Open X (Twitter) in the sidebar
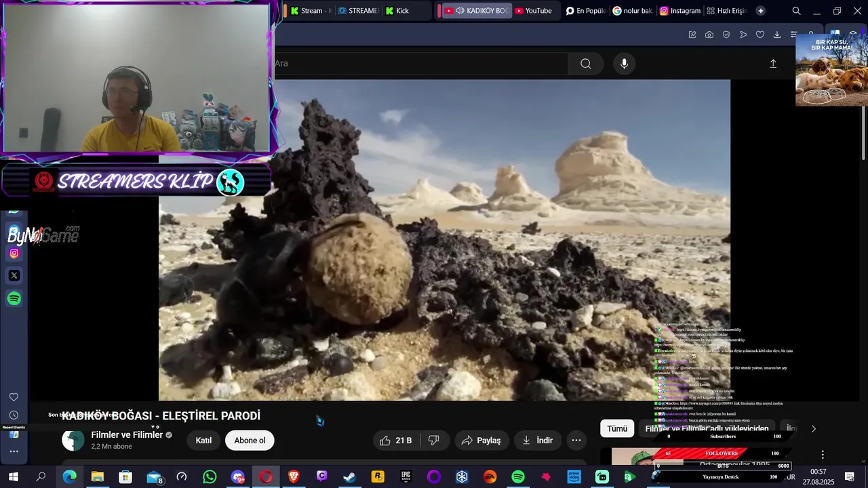 (x=14, y=276)
